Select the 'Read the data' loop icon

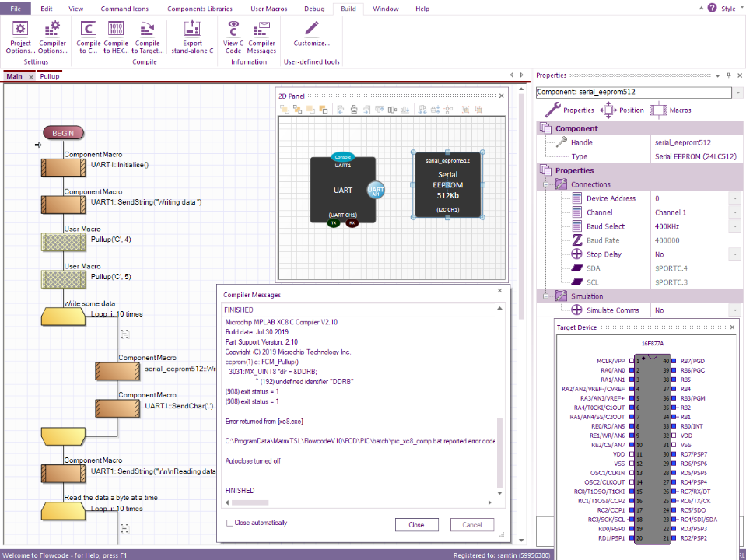[x=63, y=511]
